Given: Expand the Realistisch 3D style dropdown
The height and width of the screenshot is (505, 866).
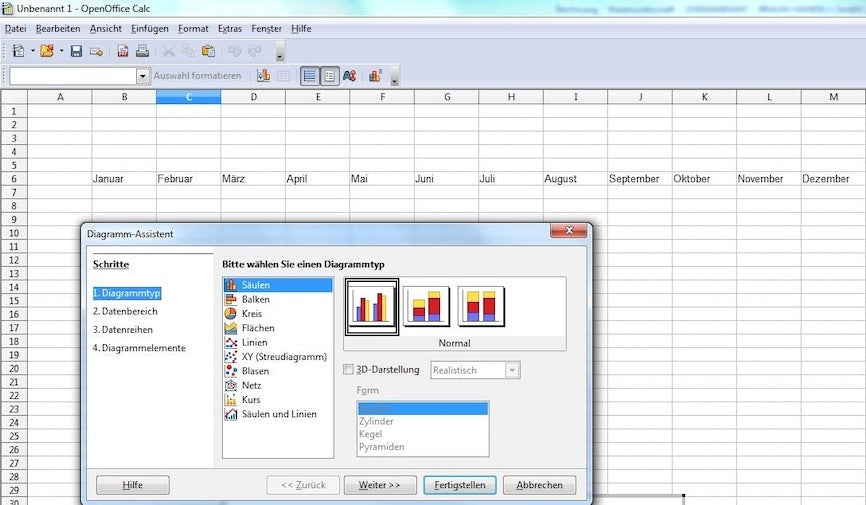Looking at the screenshot, I should 512,370.
